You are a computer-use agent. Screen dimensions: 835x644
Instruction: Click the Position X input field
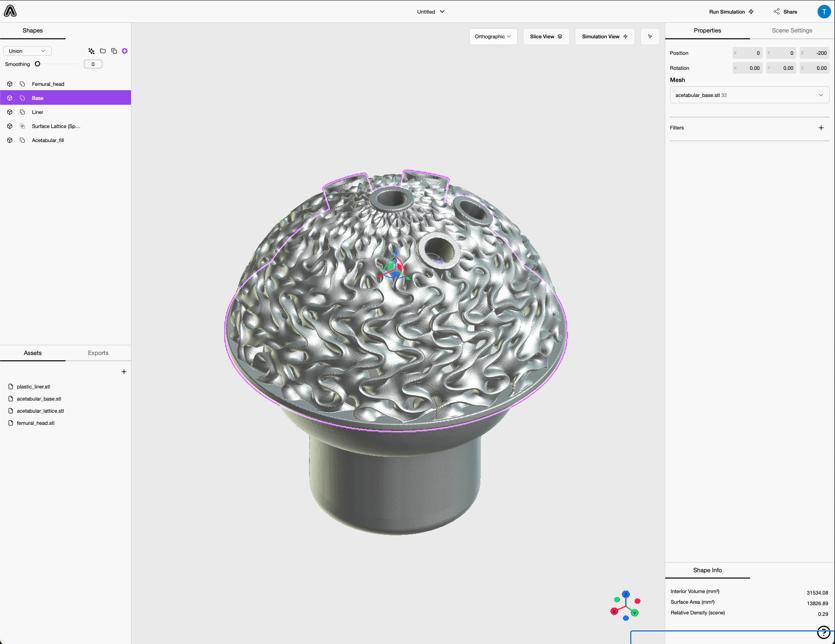(747, 53)
